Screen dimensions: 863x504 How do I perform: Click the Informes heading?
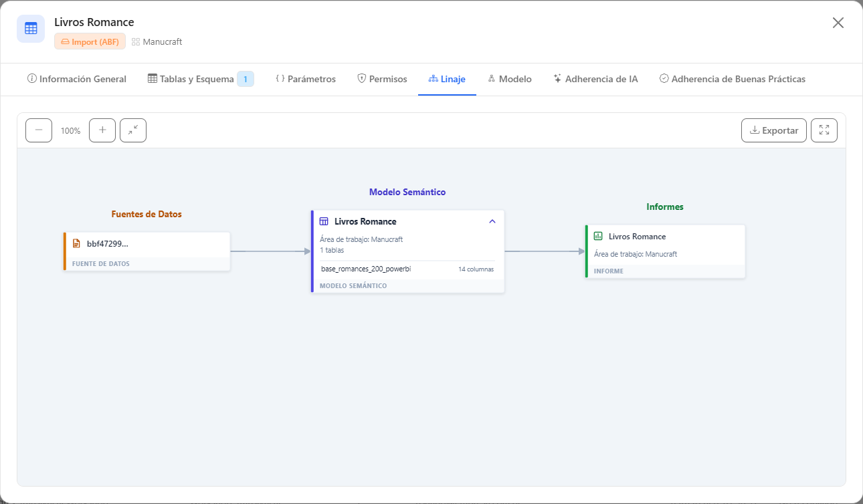[x=665, y=207]
